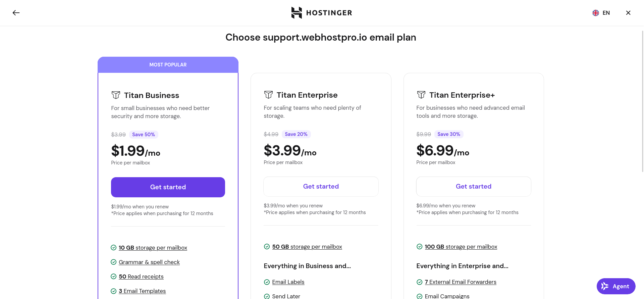Image resolution: width=644 pixels, height=299 pixels.
Task: Click the $3.99/mo plan price
Action: point(290,151)
